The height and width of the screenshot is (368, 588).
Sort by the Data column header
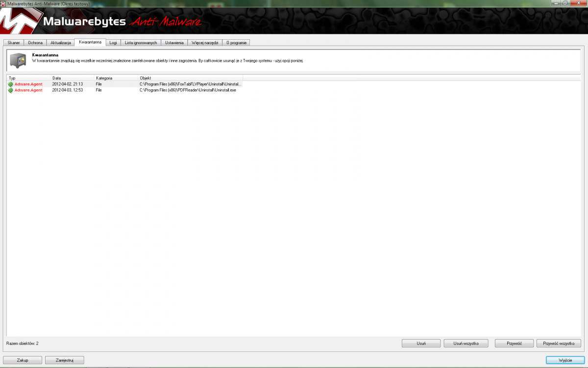click(72, 78)
